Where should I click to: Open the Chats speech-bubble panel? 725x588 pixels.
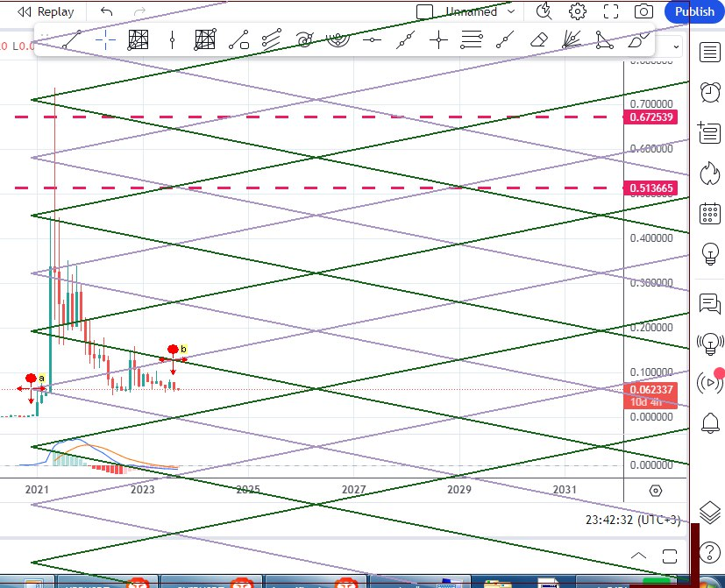click(710, 304)
